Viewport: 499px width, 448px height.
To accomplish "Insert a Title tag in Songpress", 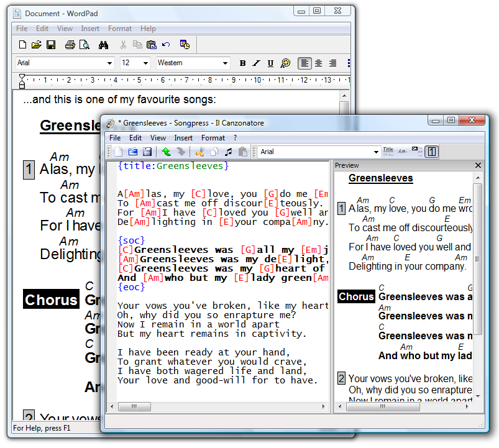I will coord(388,152).
